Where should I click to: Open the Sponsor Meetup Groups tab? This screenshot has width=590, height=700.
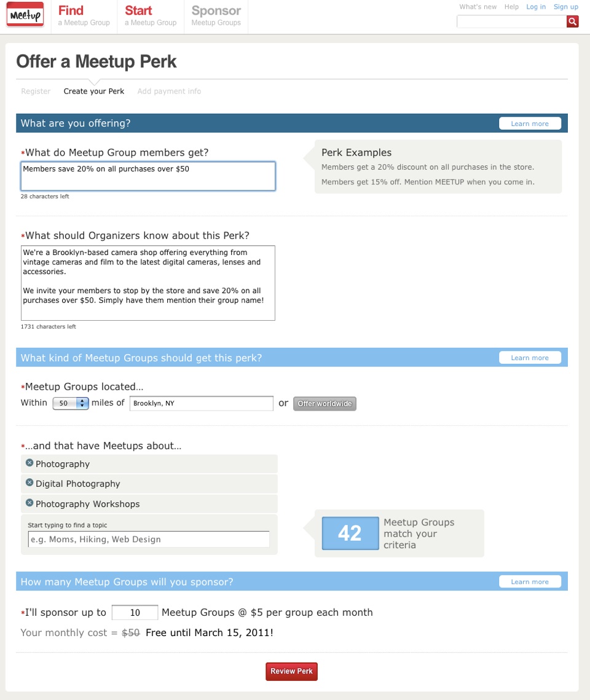point(216,16)
